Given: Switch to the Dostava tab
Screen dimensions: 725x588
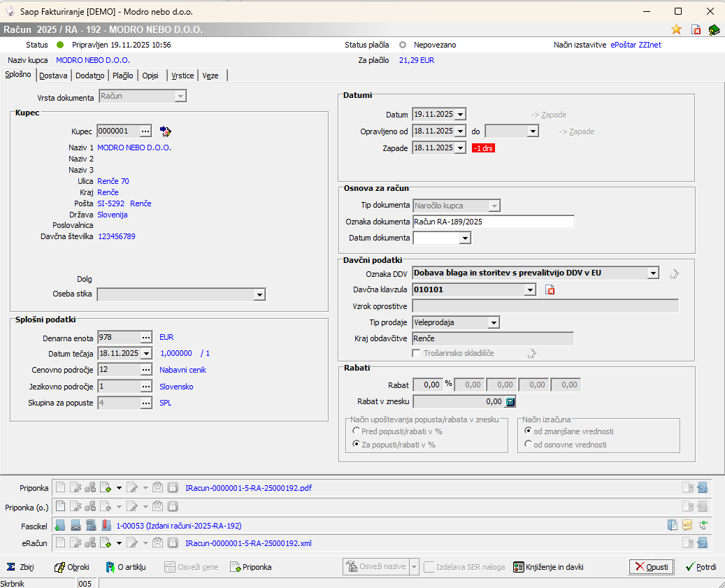Looking at the screenshot, I should pyautogui.click(x=53, y=76).
